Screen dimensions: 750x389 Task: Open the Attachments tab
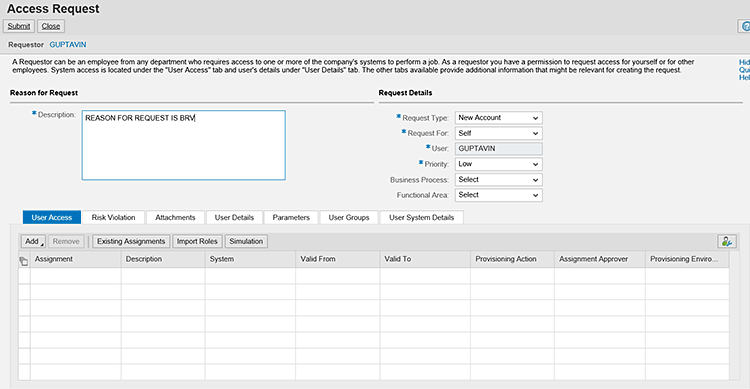175,217
